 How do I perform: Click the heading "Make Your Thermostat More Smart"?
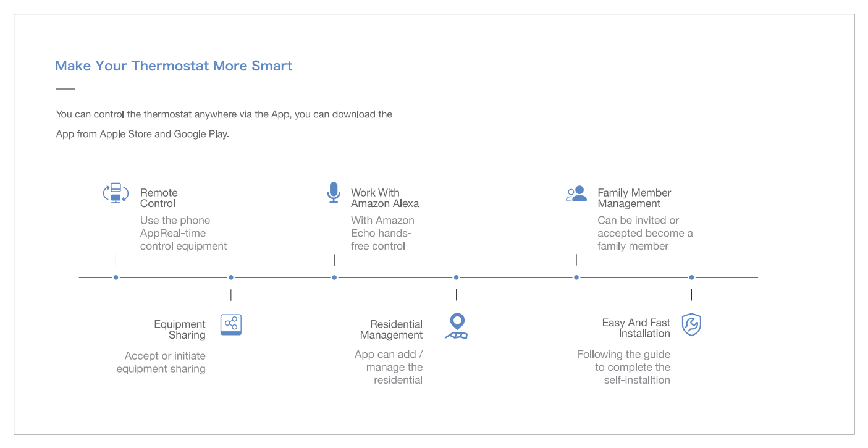tap(174, 66)
